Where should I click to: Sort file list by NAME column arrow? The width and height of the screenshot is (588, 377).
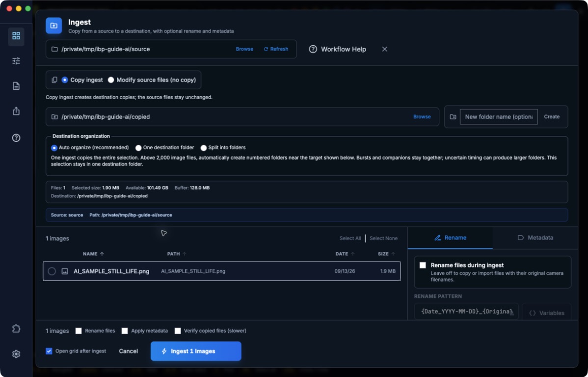pos(102,254)
